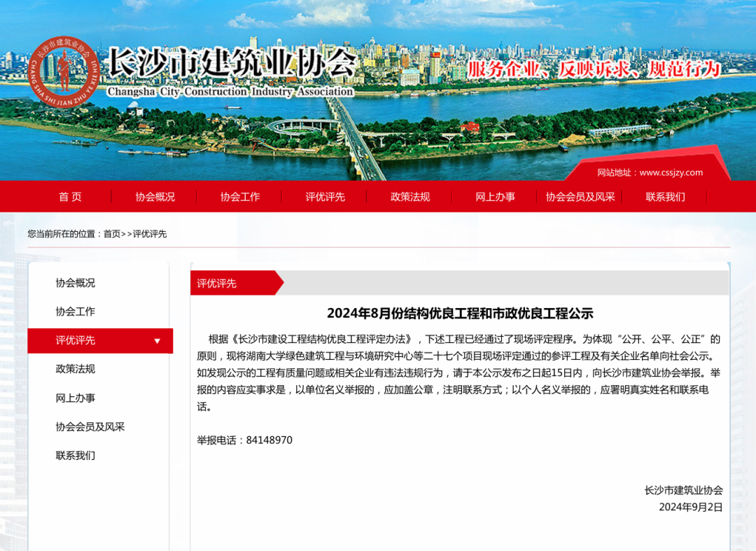This screenshot has width=756, height=551.
Task: Open 网上办事 in the red navigation bar
Action: [x=496, y=197]
